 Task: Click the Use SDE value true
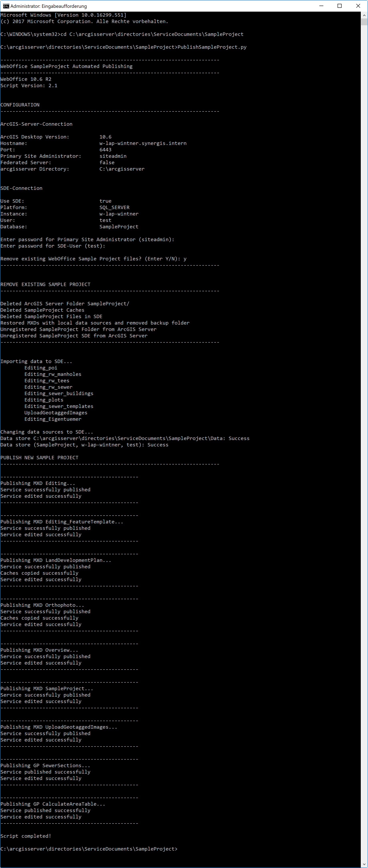point(105,201)
